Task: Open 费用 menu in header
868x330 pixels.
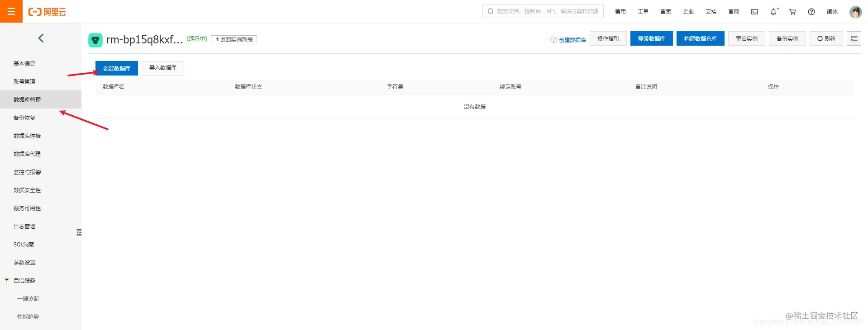Action: (x=620, y=12)
